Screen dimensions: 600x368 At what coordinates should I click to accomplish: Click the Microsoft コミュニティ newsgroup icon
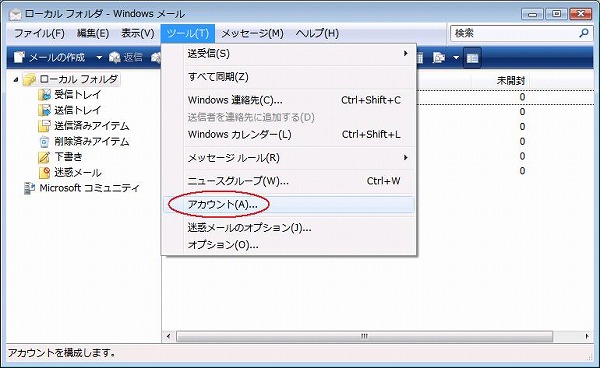click(29, 188)
